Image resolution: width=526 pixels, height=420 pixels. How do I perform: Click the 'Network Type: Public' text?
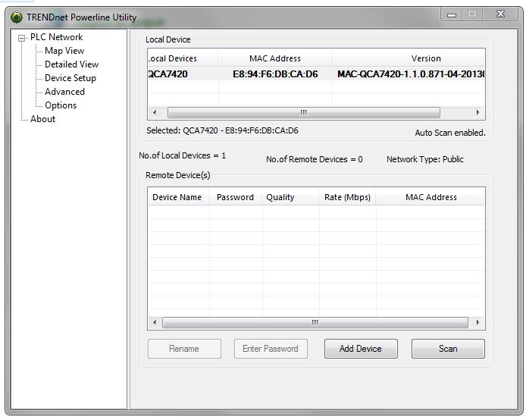pyautogui.click(x=425, y=159)
